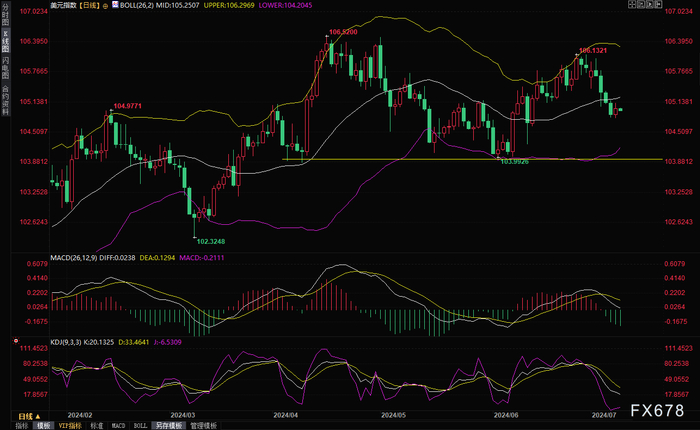The height and width of the screenshot is (430, 700).
Task: Click the round icon after 日线 in title
Action: (x=105, y=6)
